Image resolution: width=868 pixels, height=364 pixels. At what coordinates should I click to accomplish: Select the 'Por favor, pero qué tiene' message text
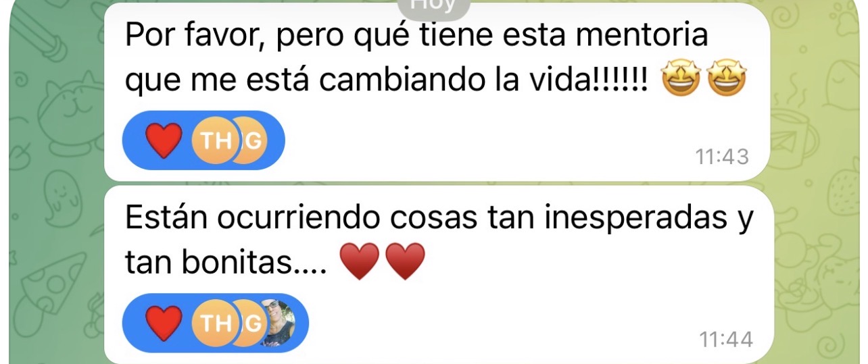417,57
